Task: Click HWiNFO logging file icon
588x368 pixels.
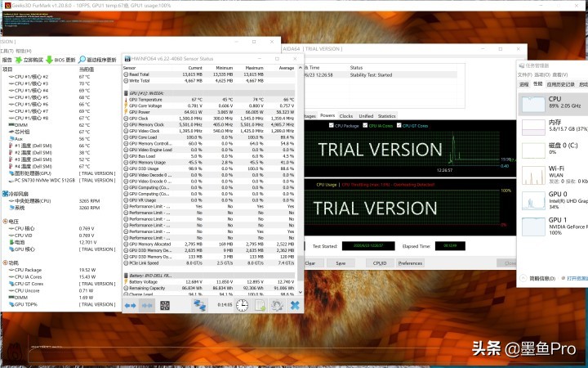Action: (x=260, y=305)
